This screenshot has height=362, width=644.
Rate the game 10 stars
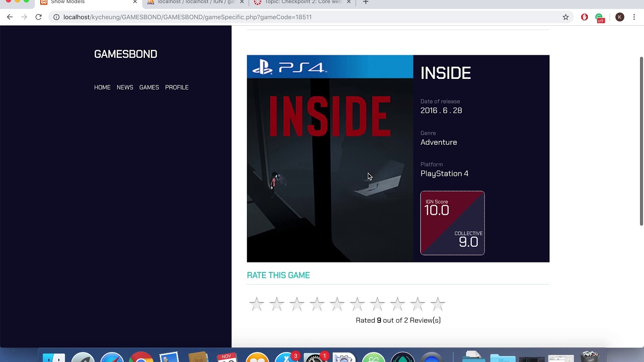[438, 304]
